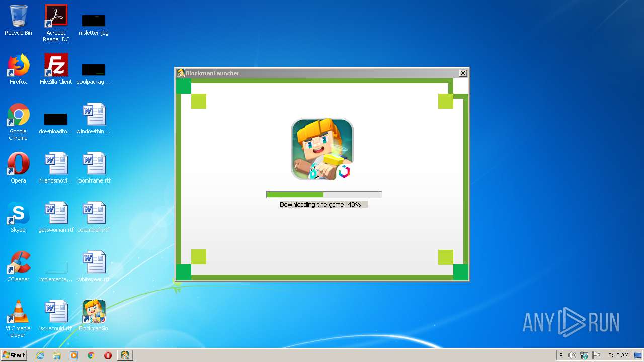Open Opera desktop shortcut
Screen dimensions: 644x362
[18, 168]
